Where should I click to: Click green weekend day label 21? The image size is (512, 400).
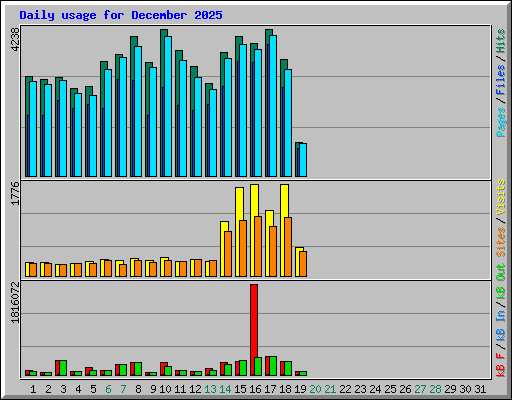click(330, 389)
